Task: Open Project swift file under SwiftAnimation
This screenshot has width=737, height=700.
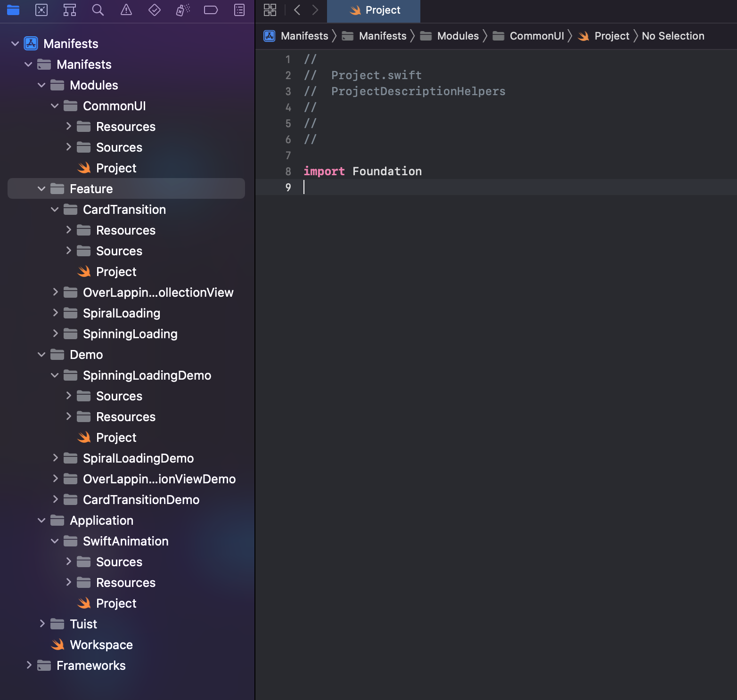Action: [x=107, y=603]
